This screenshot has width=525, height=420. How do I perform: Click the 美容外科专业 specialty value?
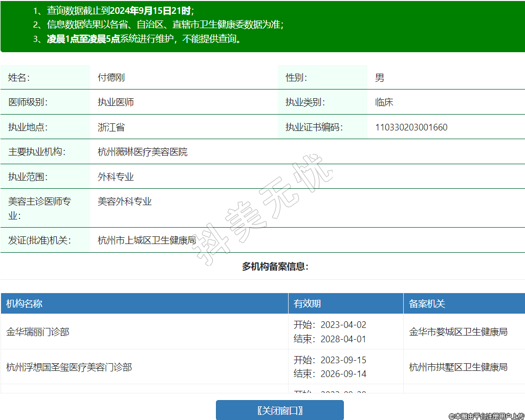(125, 202)
